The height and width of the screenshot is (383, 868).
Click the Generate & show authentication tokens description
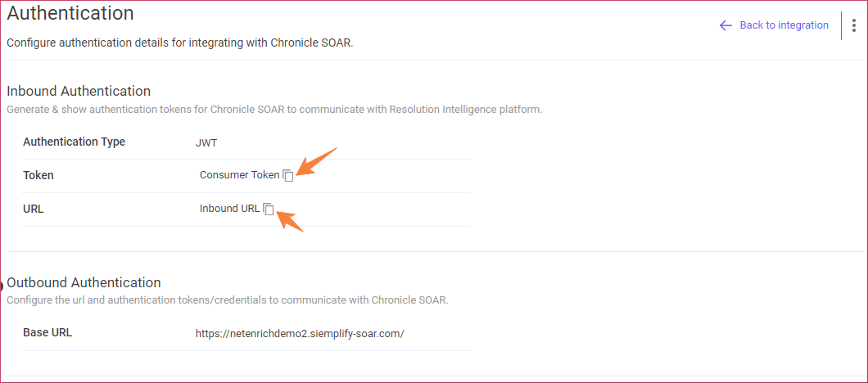(x=274, y=110)
